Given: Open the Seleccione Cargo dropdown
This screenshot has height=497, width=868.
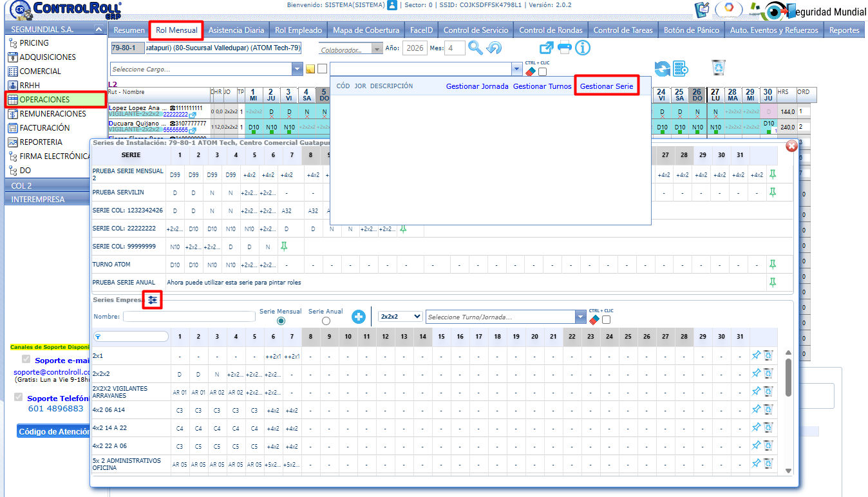Looking at the screenshot, I should [x=297, y=69].
